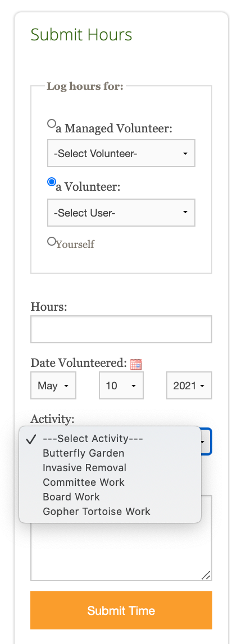Open the calendar date picker icon
Screen dimensions: 246x644
click(136, 364)
